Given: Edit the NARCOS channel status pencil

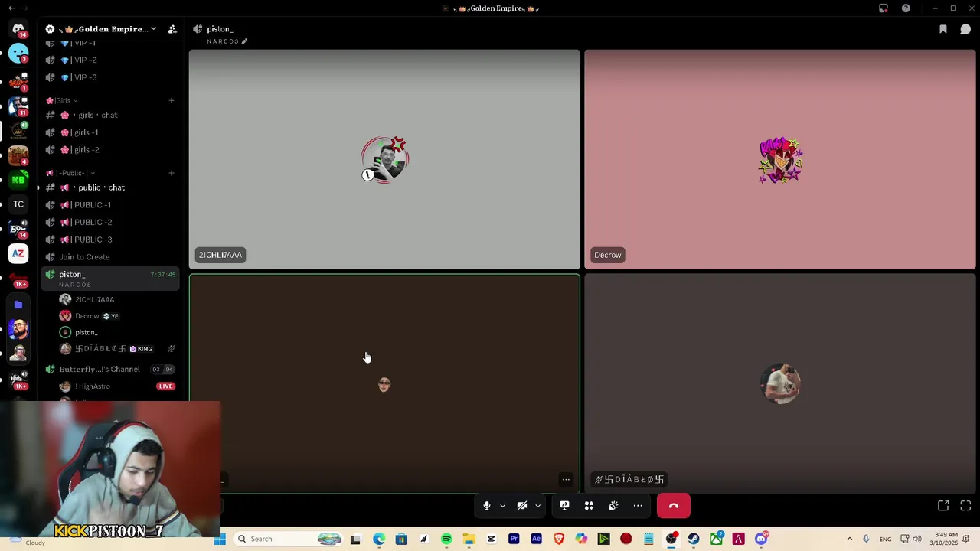Looking at the screenshot, I should 244,41.
